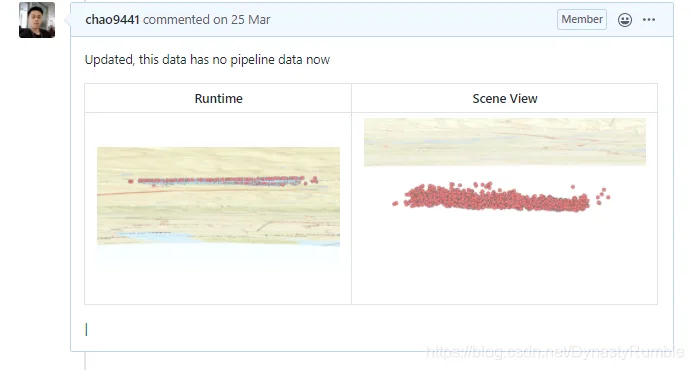694x370 pixels.
Task: Click the Member badge
Action: tap(582, 19)
